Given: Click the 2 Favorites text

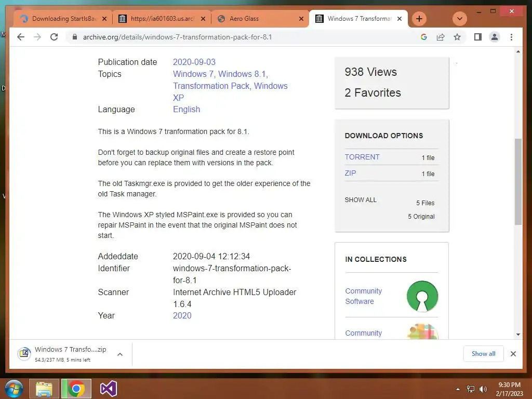Looking at the screenshot, I should pos(373,92).
